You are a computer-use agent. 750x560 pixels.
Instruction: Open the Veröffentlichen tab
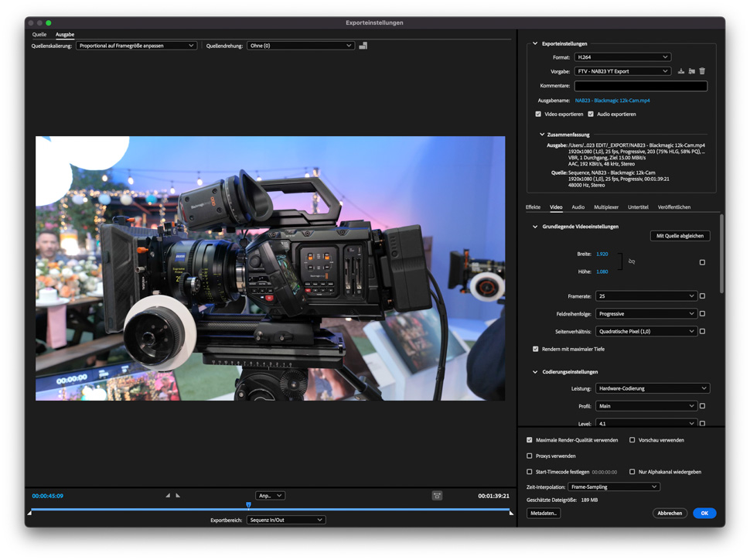pos(674,207)
